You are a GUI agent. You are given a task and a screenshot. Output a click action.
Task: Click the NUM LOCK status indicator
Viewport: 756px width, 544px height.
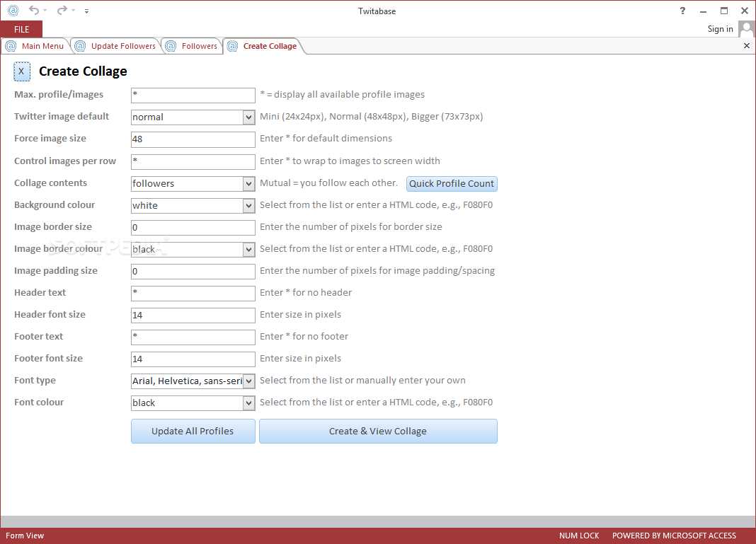coord(579,536)
